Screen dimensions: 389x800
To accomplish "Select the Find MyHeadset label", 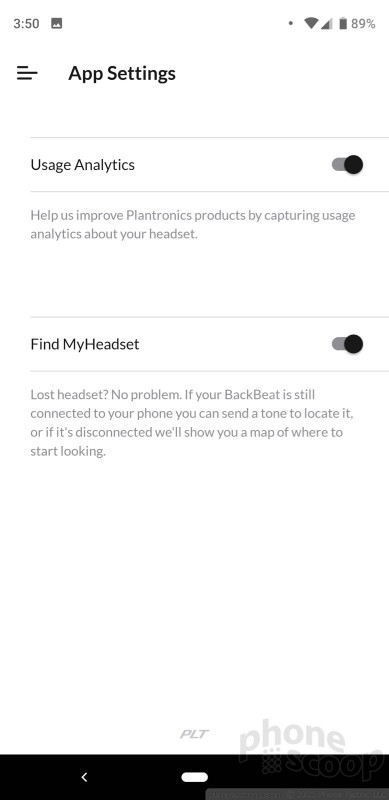I will [x=85, y=344].
